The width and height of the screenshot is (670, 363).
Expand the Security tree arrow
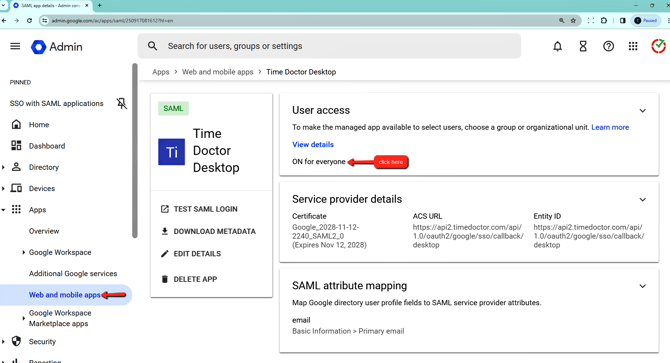(3, 342)
